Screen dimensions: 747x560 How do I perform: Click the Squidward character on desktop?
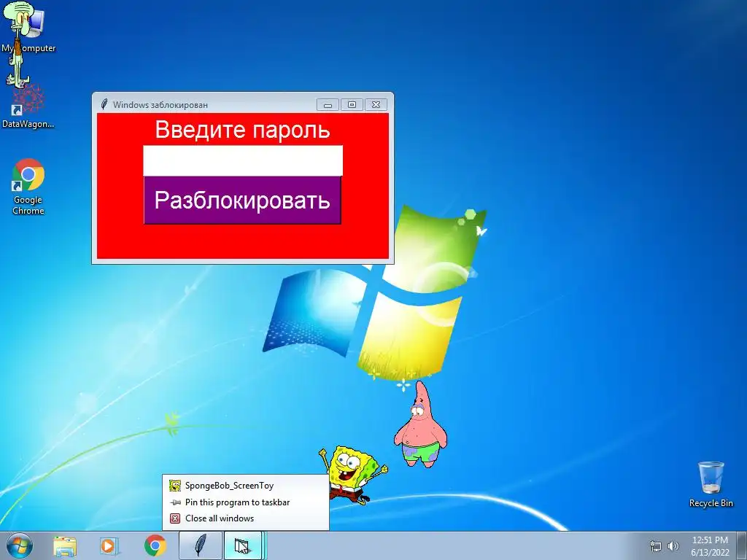coord(20,45)
